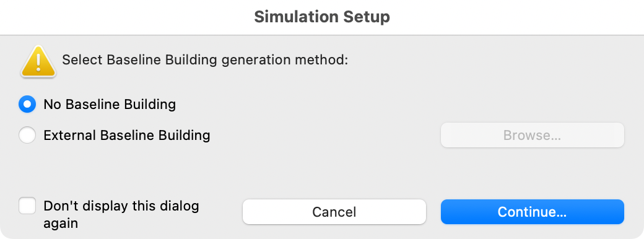Check the empty square checkbox
The width and height of the screenshot is (644, 239).
coord(27,206)
